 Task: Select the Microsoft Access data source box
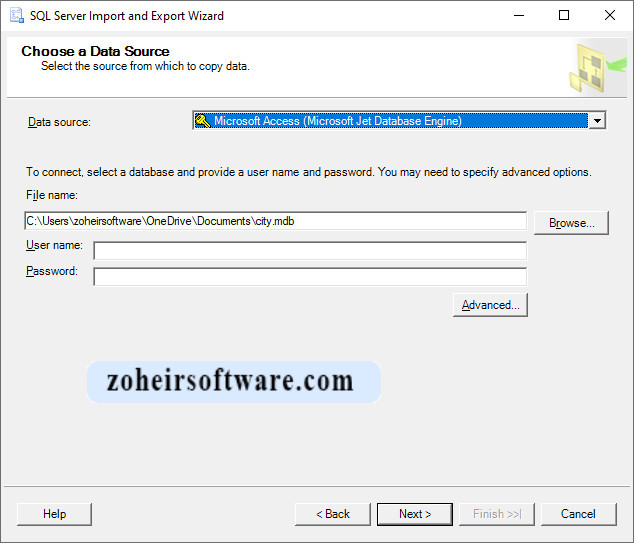pos(390,121)
